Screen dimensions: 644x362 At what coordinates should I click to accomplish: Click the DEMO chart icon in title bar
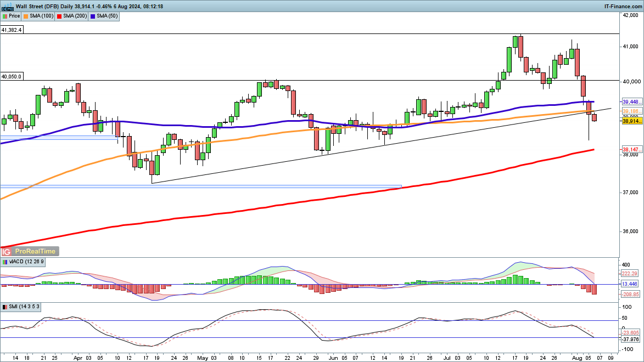point(7,6)
